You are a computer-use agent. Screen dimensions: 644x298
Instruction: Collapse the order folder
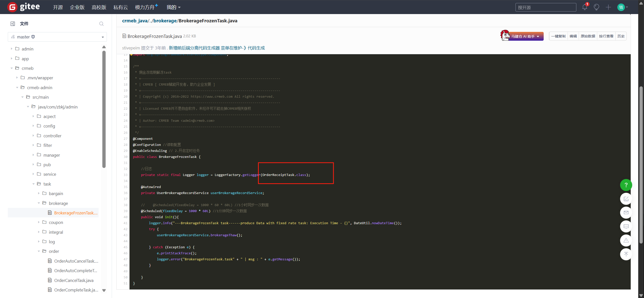[x=39, y=251]
